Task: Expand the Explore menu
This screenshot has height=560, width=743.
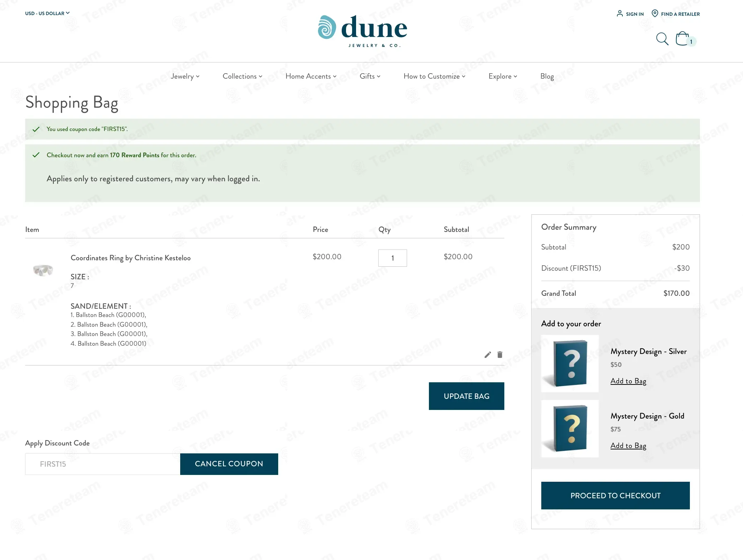Action: tap(503, 76)
